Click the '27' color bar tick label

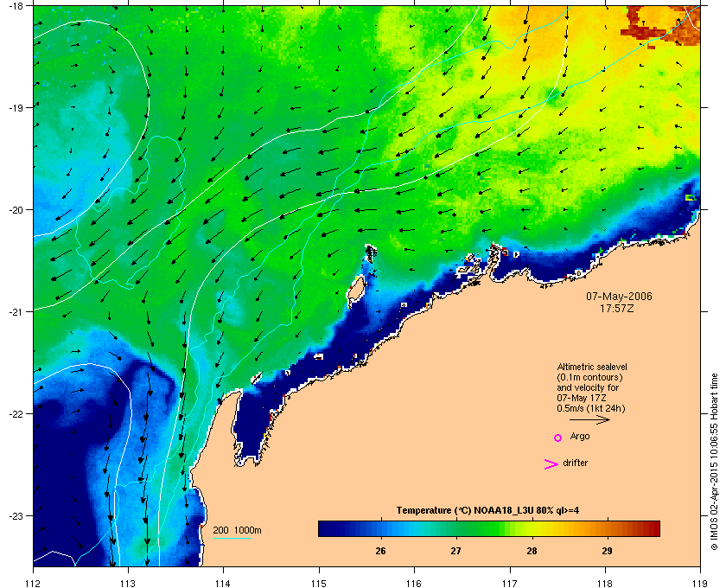[456, 551]
